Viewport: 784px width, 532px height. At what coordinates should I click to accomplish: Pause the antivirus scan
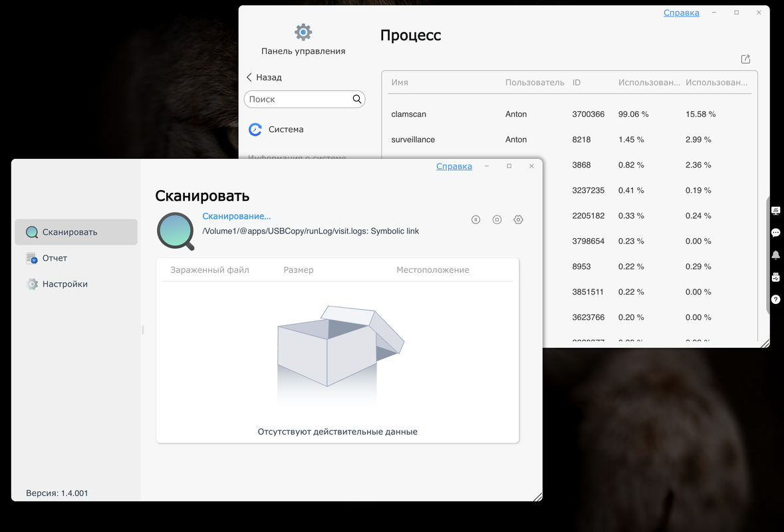475,219
